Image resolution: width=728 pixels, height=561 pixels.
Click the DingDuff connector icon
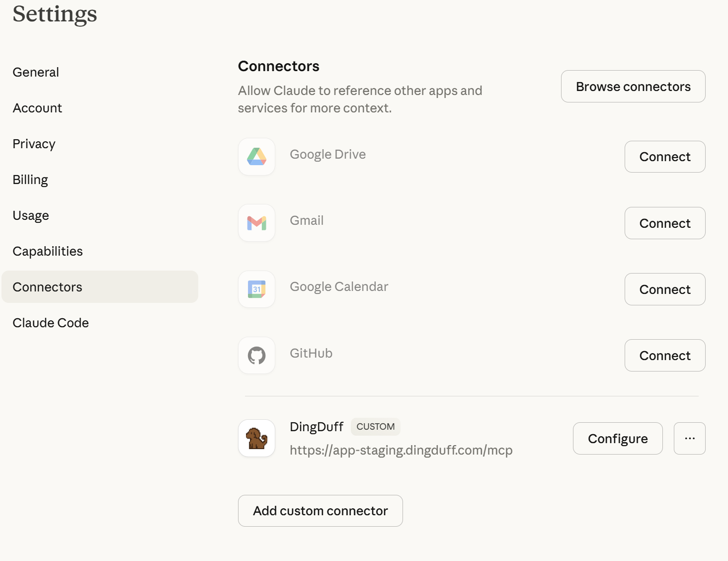(256, 438)
